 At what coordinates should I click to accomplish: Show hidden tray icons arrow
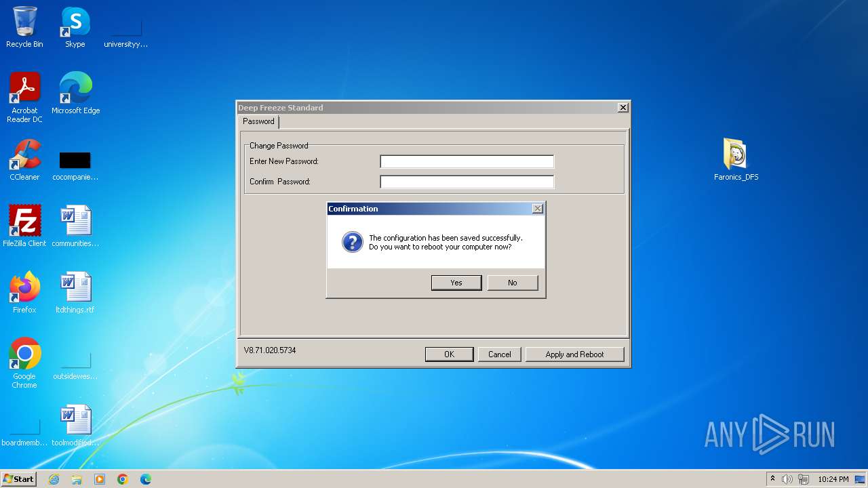pos(772,479)
